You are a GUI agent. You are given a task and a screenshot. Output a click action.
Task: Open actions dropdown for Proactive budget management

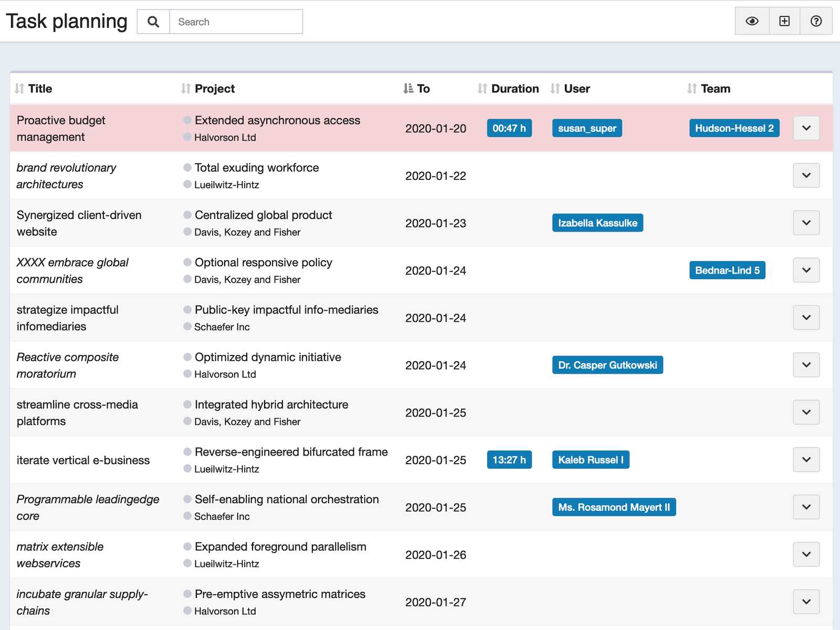point(806,128)
